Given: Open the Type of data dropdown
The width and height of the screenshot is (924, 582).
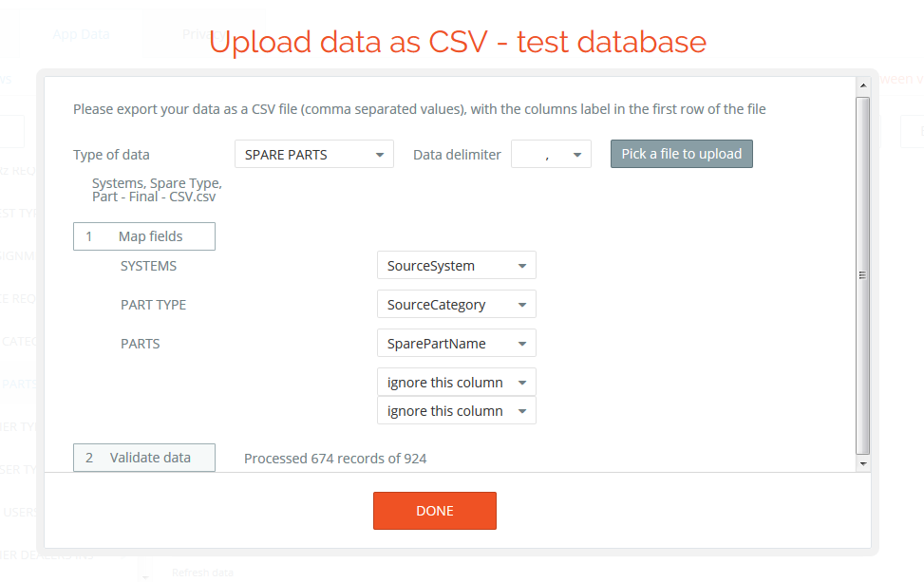Looking at the screenshot, I should [x=313, y=155].
